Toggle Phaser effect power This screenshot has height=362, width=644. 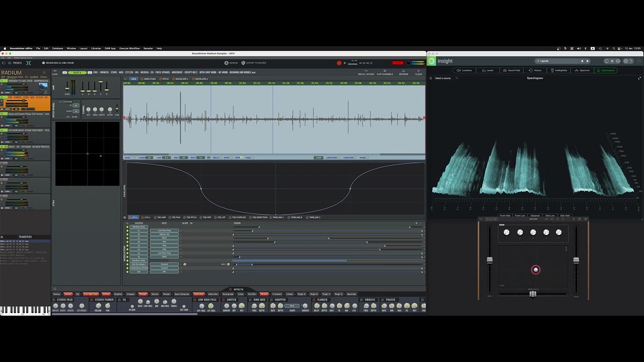pos(382,300)
